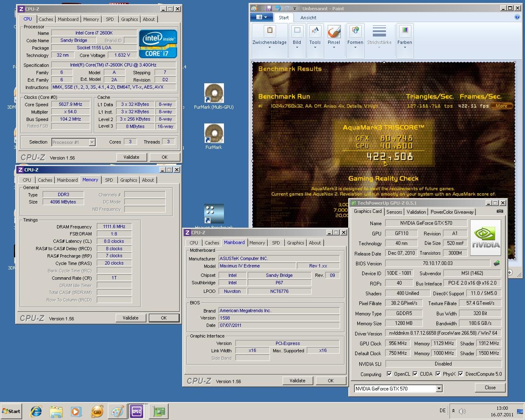The height and width of the screenshot is (420, 525).
Task: Switch to the Ansicht tab in Paint
Action: click(308, 18)
